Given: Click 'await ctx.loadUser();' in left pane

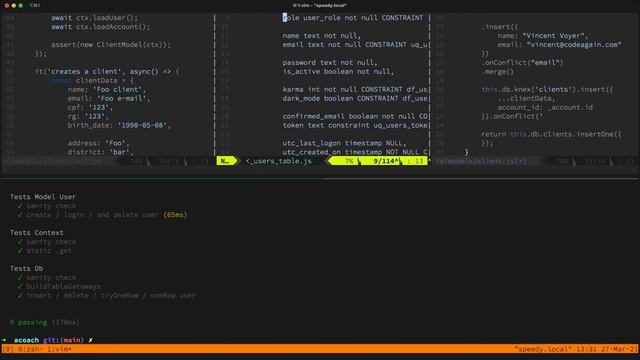Looking at the screenshot, I should (x=95, y=18).
